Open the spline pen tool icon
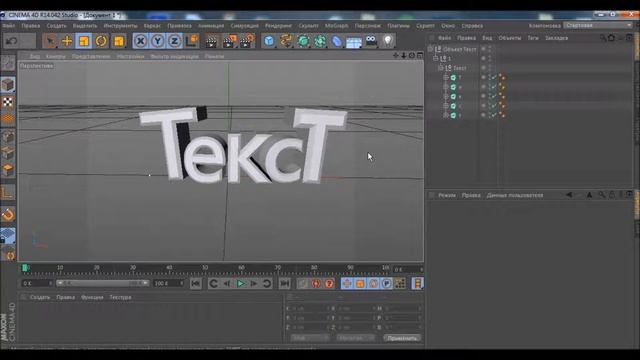The image size is (640, 360). 286,41
